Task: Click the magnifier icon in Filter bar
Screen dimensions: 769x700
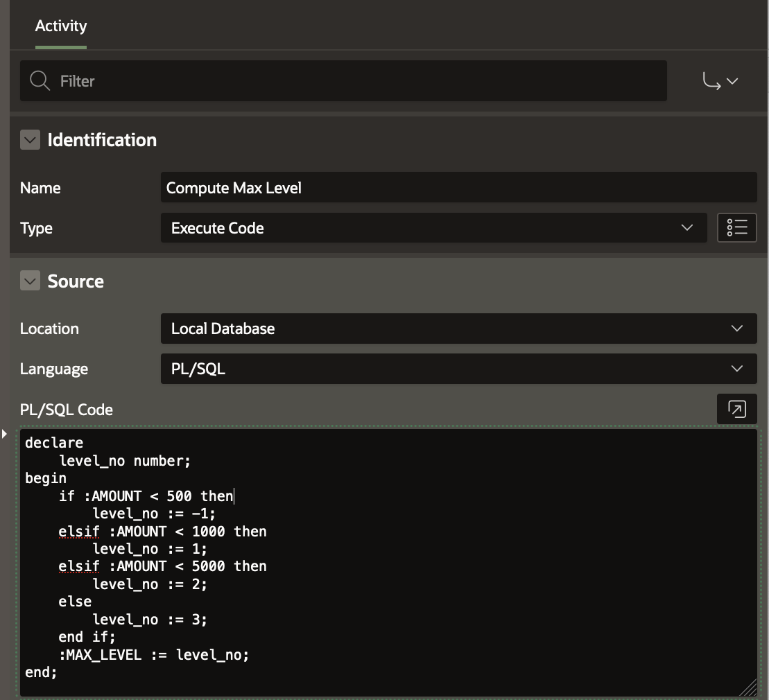Action: click(40, 81)
